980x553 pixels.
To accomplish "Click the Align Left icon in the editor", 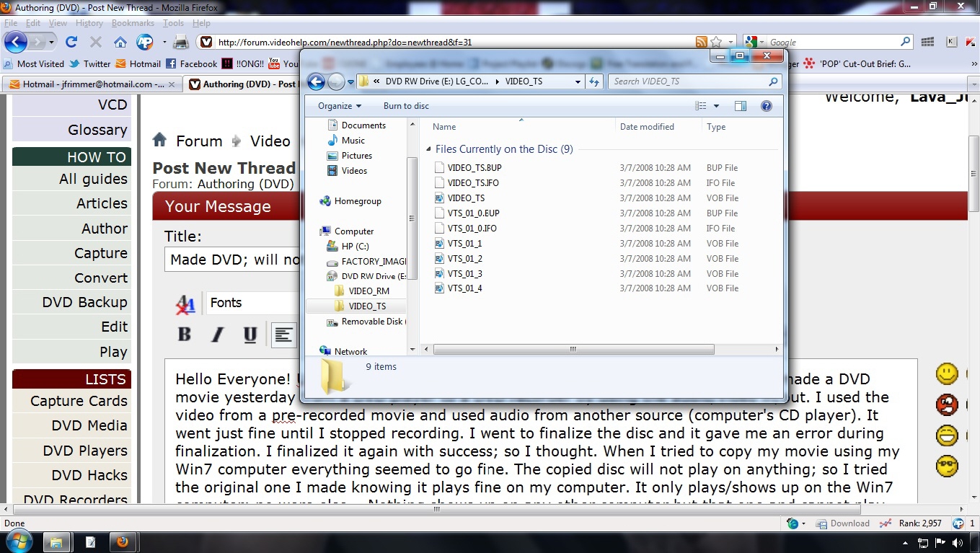I will click(284, 335).
